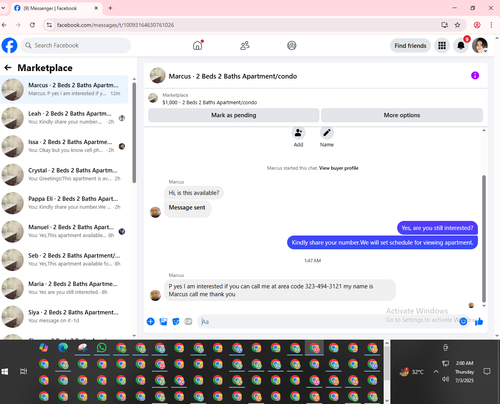Click the Search Facebook field
This screenshot has height=404, width=500.
(x=76, y=45)
